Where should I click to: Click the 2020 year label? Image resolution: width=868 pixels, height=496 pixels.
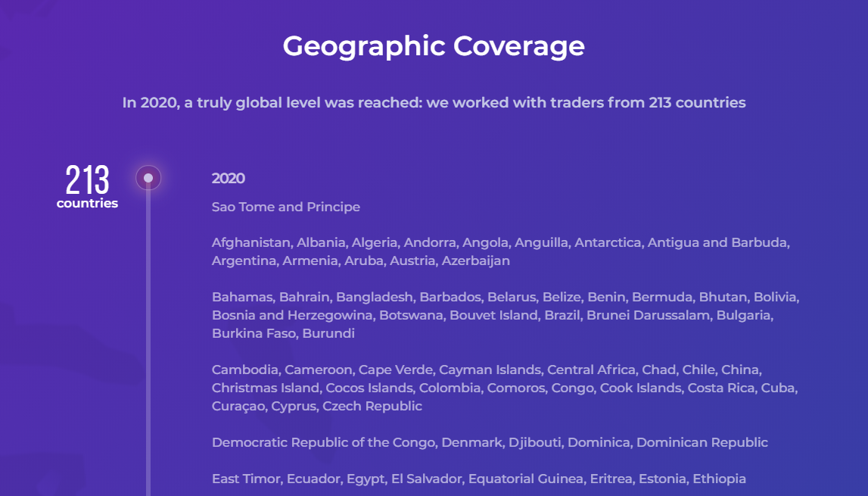click(x=228, y=179)
